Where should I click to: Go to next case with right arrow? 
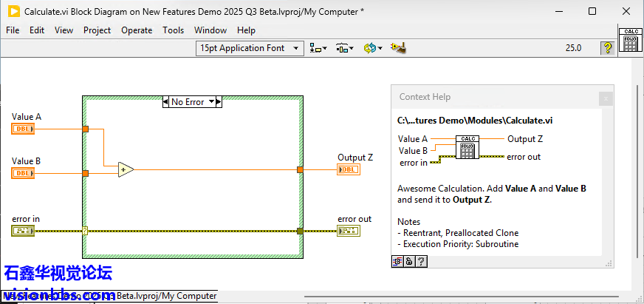click(219, 102)
